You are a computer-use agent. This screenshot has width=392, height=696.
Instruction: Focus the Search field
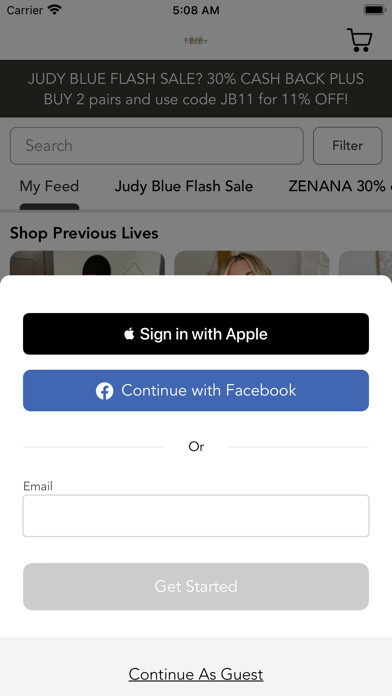tap(157, 146)
